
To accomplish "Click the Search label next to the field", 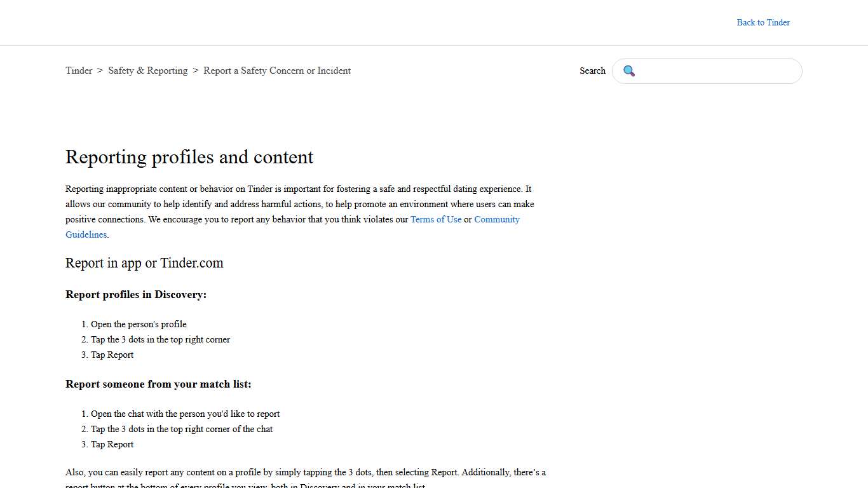I will [592, 71].
